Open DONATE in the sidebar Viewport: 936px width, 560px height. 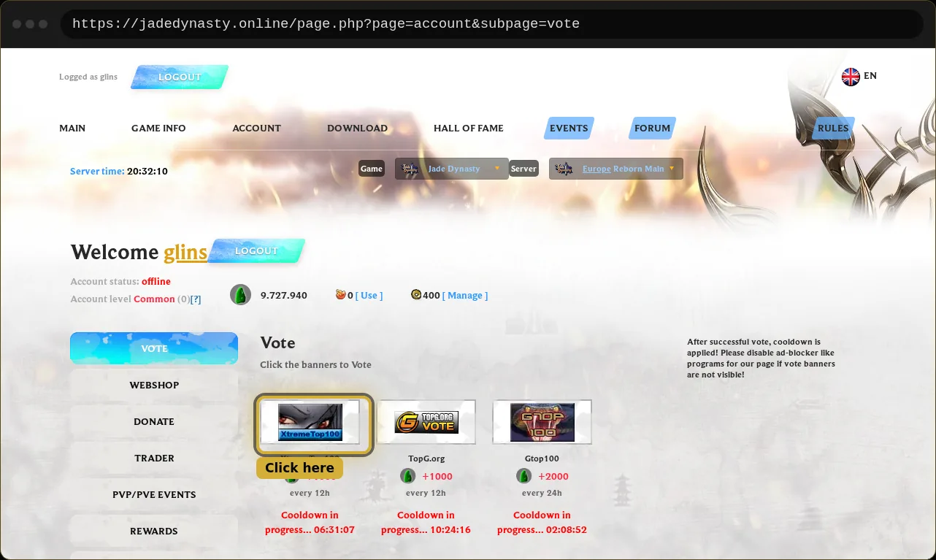tap(154, 421)
